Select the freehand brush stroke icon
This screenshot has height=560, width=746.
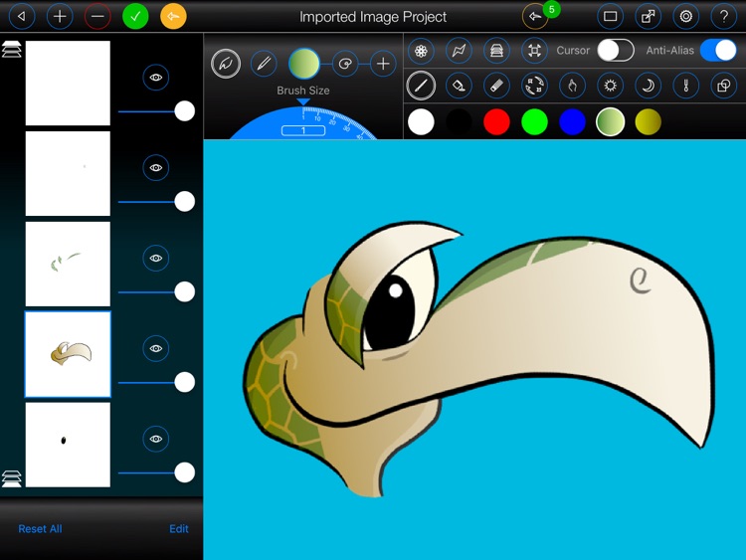(226, 64)
